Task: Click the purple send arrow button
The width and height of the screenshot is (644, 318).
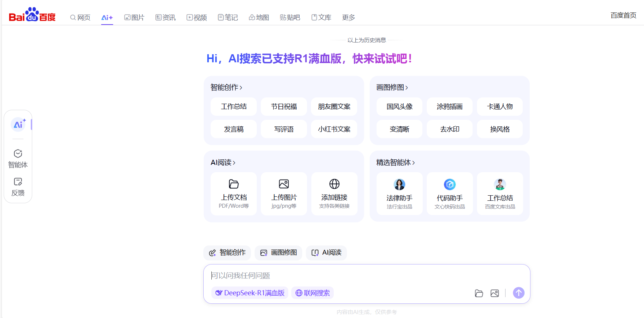Action: pos(518,293)
